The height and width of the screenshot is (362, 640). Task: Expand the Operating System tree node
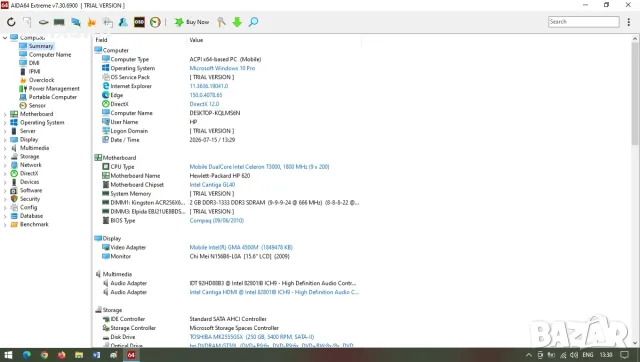point(5,123)
